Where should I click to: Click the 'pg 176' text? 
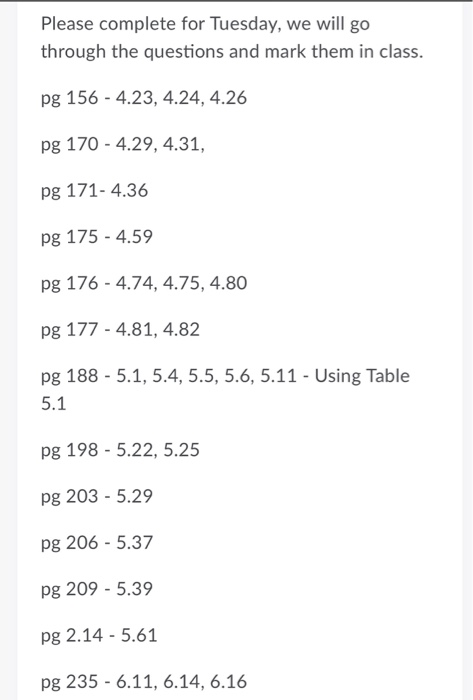click(69, 284)
